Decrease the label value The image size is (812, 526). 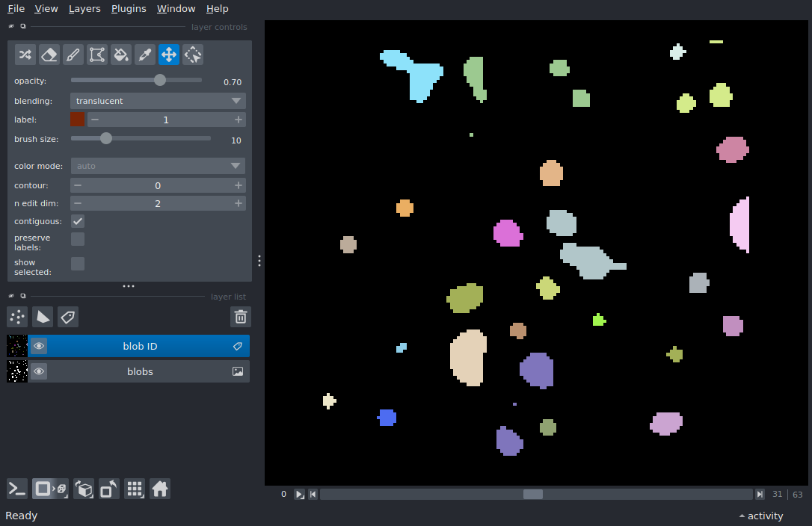pos(95,120)
